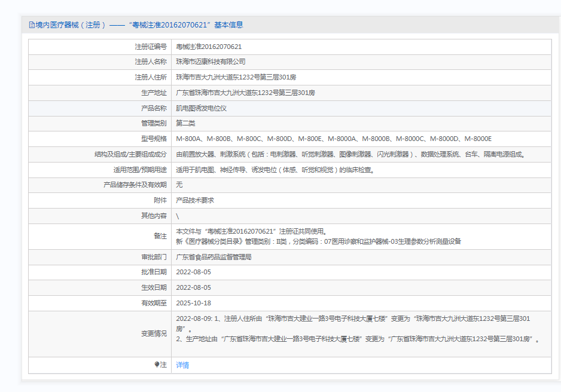The width and height of the screenshot is (561, 392).
Task: Click approval department 广东省食品药品监督管理局
Action: coord(214,257)
